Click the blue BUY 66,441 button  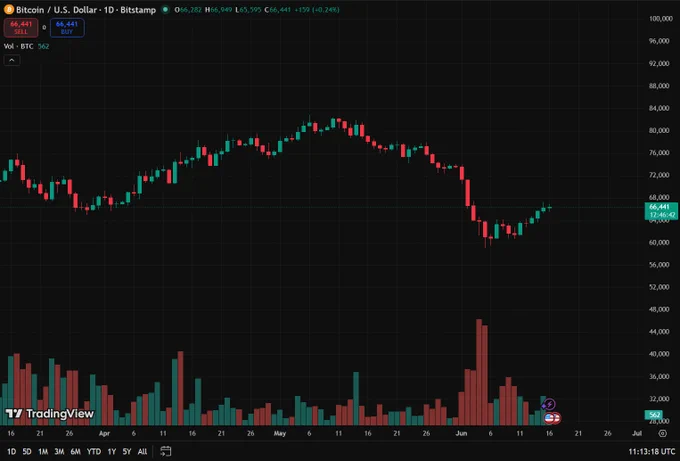[x=67, y=28]
